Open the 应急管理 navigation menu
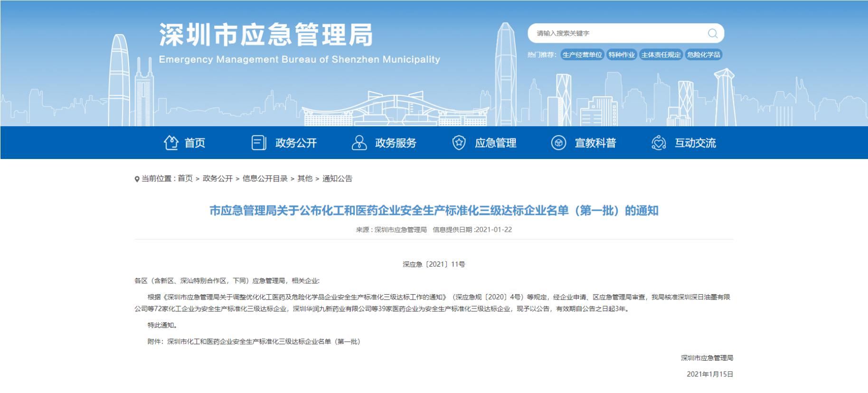868x393 pixels. [x=495, y=143]
